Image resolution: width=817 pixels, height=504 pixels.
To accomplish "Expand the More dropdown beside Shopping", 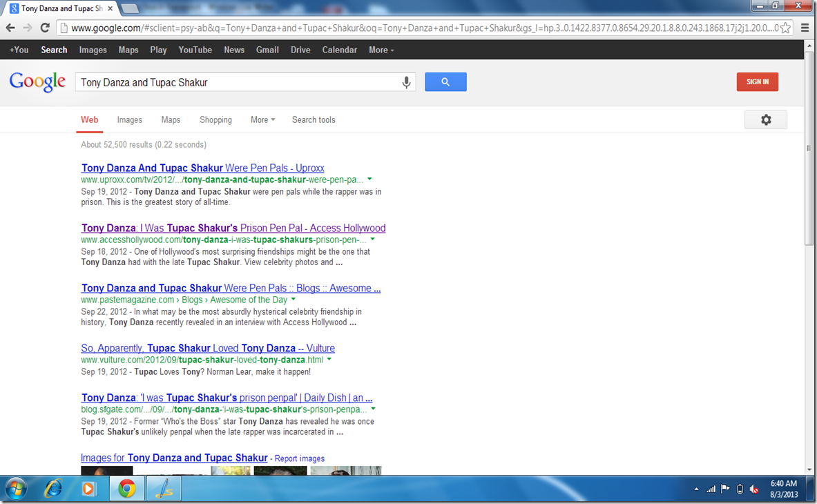I will [x=262, y=120].
